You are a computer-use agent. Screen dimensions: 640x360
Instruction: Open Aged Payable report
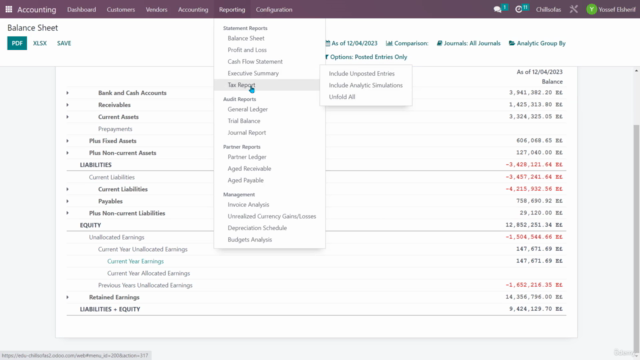(245, 180)
